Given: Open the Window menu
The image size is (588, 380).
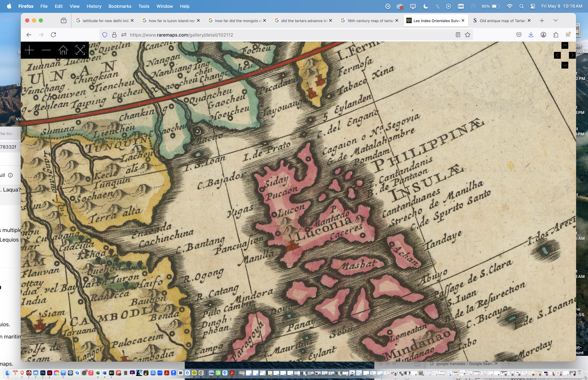Looking at the screenshot, I should 165,6.
